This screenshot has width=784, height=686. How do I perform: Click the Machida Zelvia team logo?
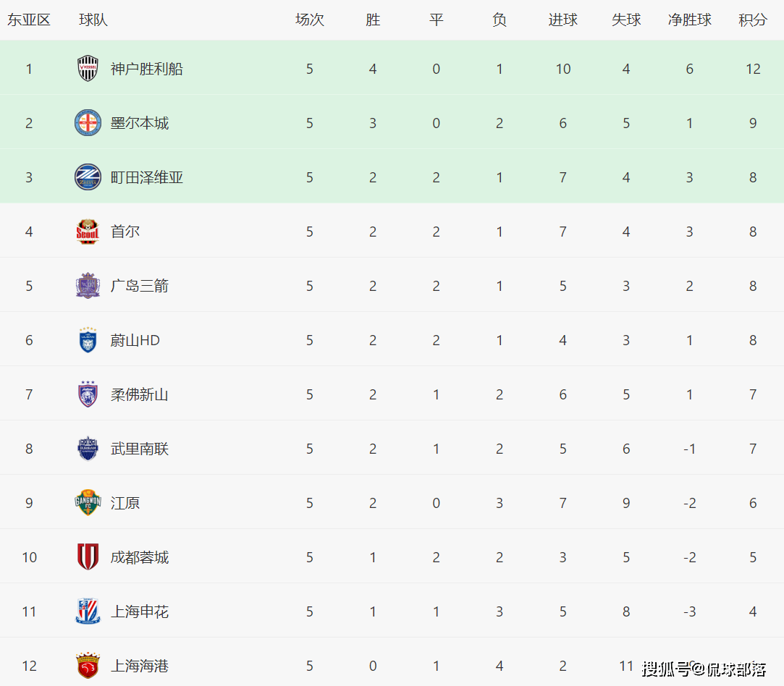88,177
